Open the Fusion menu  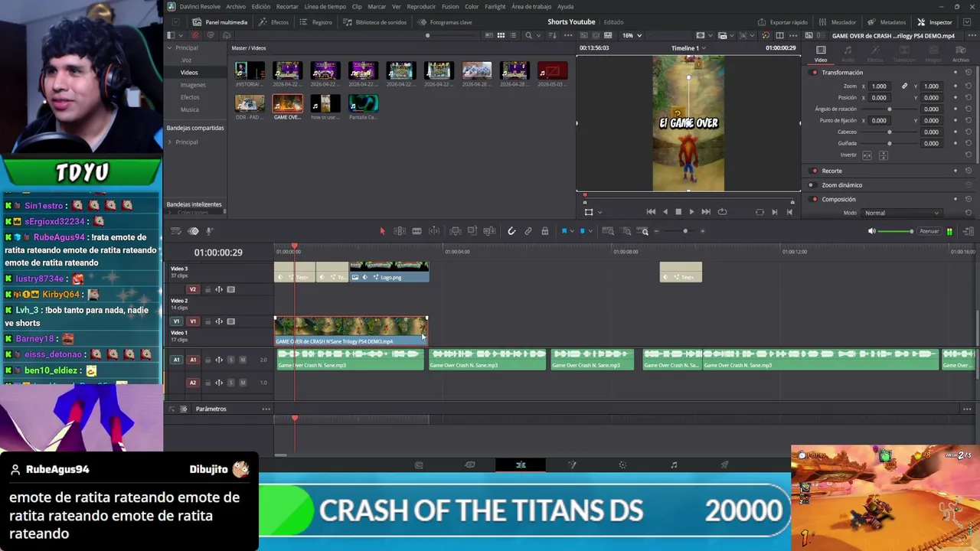click(450, 7)
